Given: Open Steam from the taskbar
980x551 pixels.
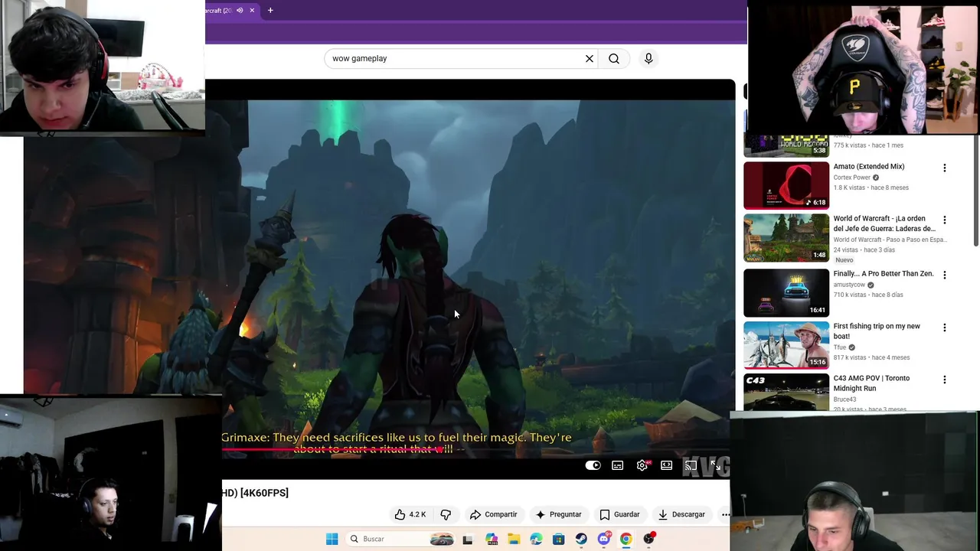Looking at the screenshot, I should [581, 539].
